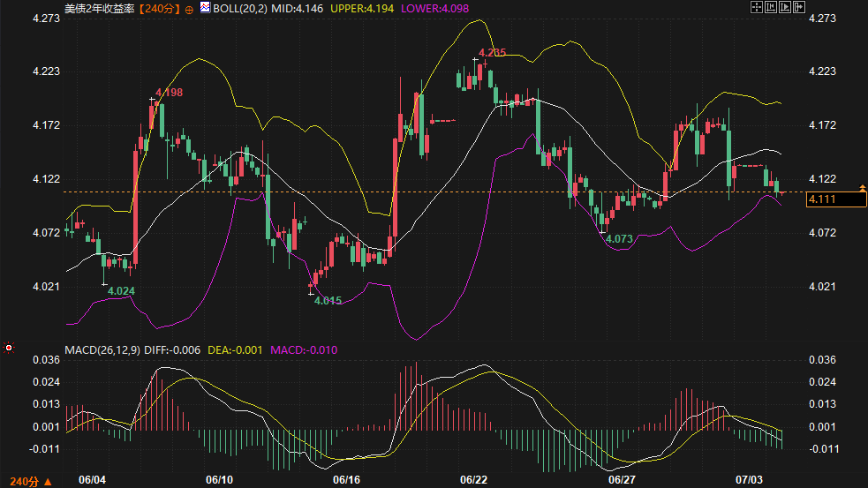Click the orange circled-plus icon beside 240分
The height and width of the screenshot is (488, 868).
click(189, 10)
